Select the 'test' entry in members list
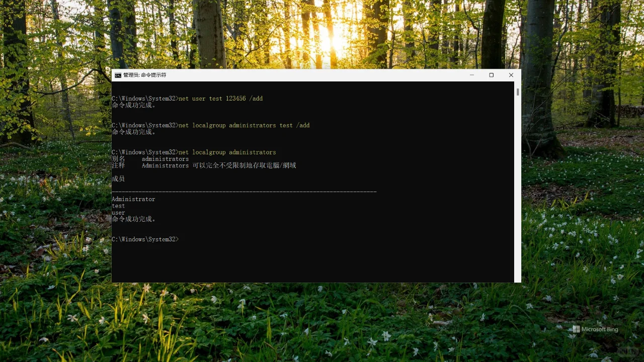644x362 pixels. 118,206
